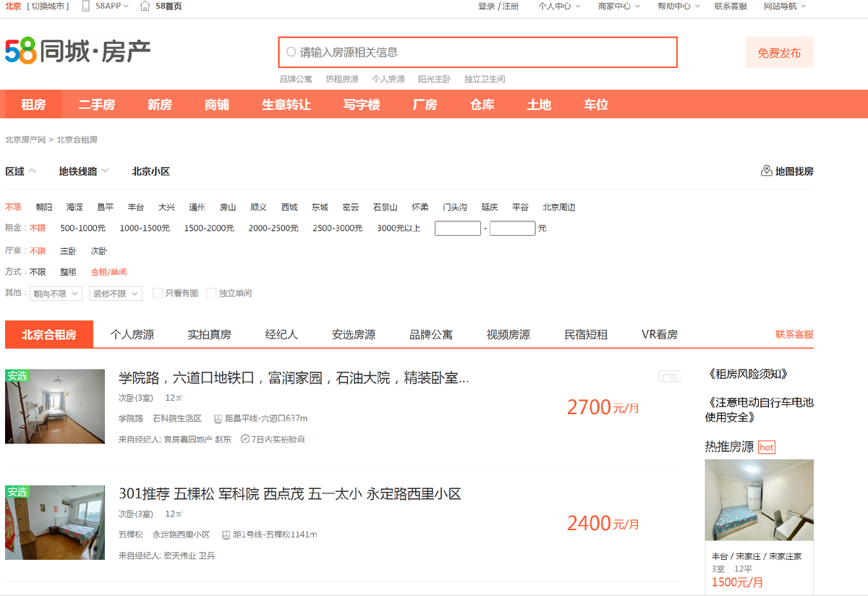Image resolution: width=868 pixels, height=596 pixels.
Task: Click the 安选 badge on first listing
Action: pos(15,375)
